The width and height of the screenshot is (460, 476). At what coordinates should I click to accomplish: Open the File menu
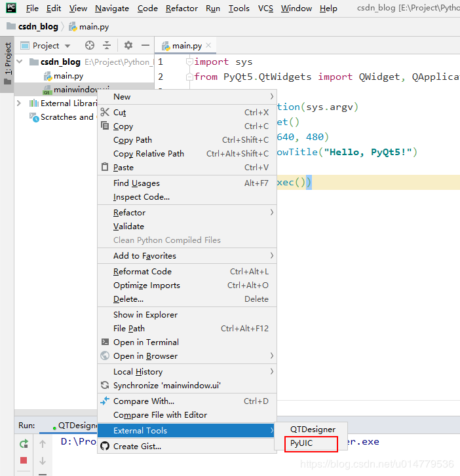pyautogui.click(x=32, y=9)
